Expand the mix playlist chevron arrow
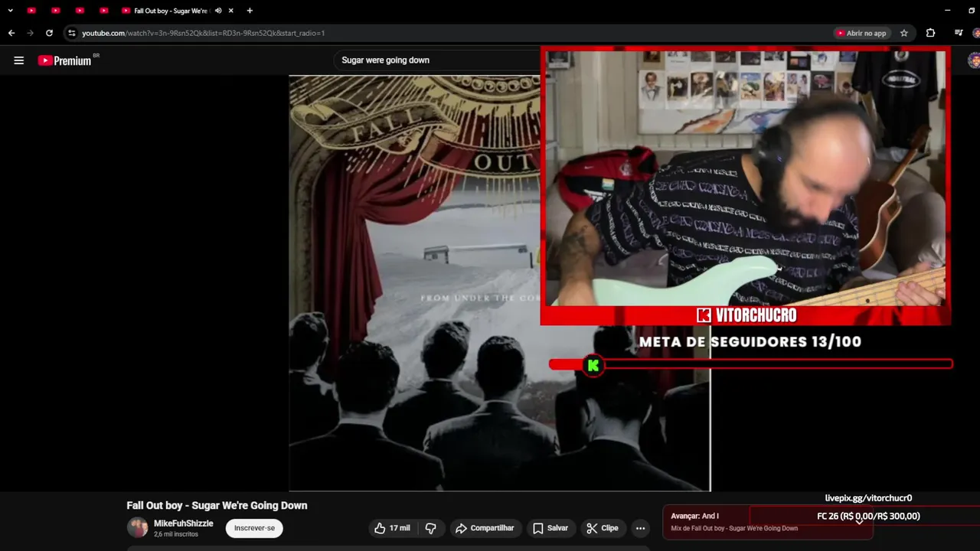This screenshot has width=980, height=551. (x=859, y=521)
